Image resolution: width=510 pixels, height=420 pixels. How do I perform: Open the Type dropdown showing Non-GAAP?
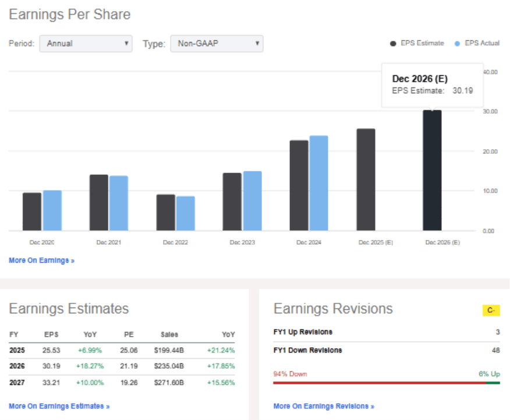(x=215, y=44)
